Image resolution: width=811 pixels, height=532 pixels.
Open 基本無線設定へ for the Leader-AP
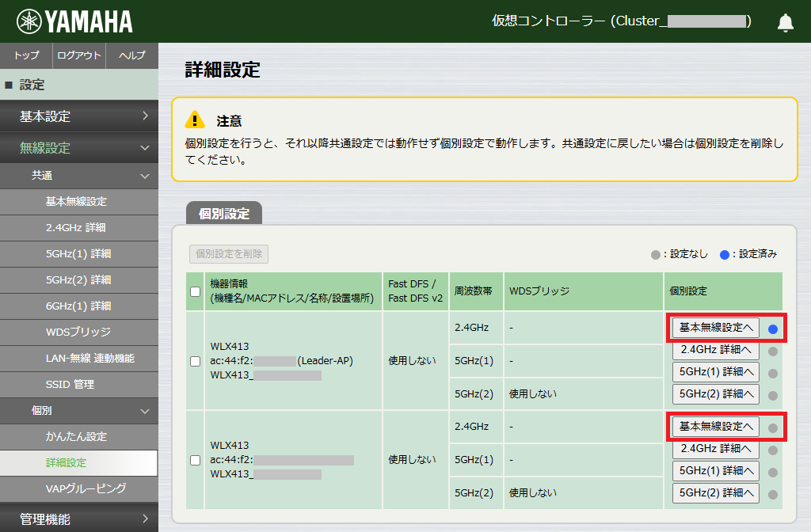[x=715, y=327]
